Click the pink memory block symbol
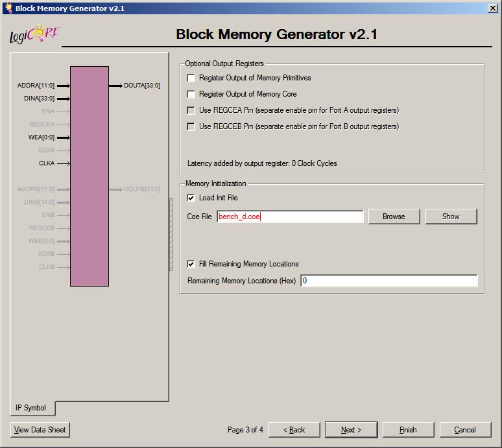 (x=90, y=176)
